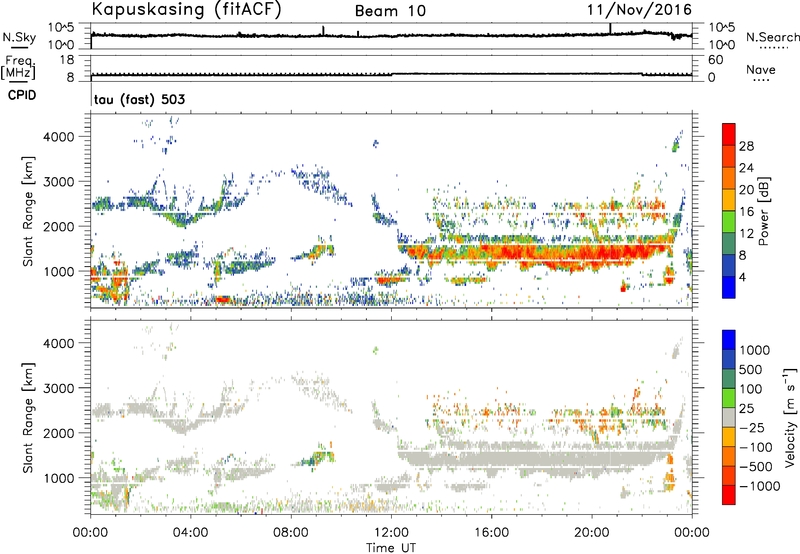
Task: Click the Velocity color bar gray segment
Action: tap(729, 418)
